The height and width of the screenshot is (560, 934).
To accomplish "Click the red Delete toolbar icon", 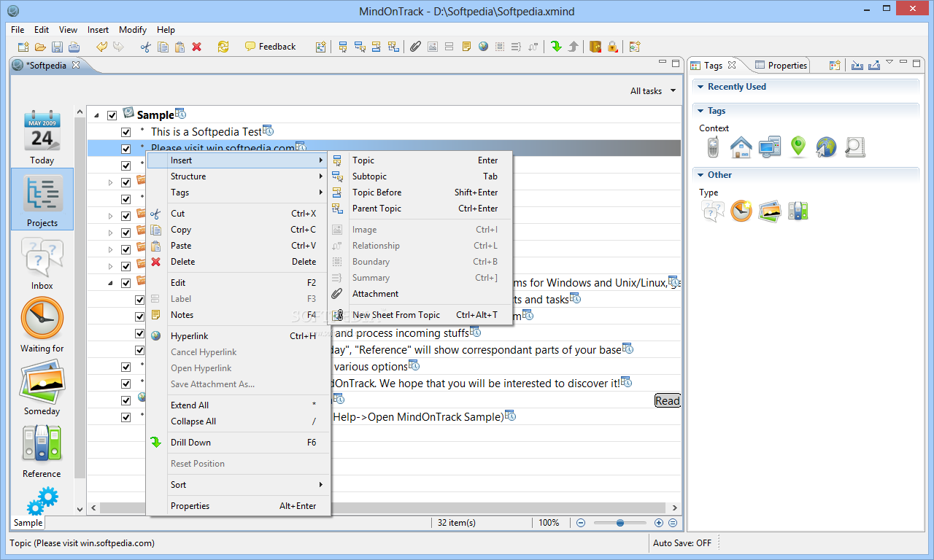I will [196, 47].
